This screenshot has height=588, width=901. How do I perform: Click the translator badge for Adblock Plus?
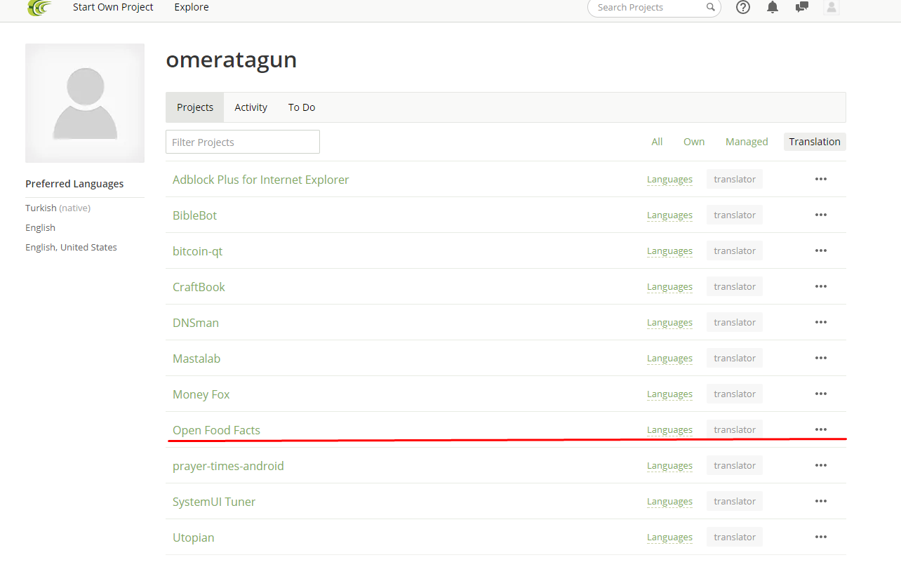coord(735,179)
